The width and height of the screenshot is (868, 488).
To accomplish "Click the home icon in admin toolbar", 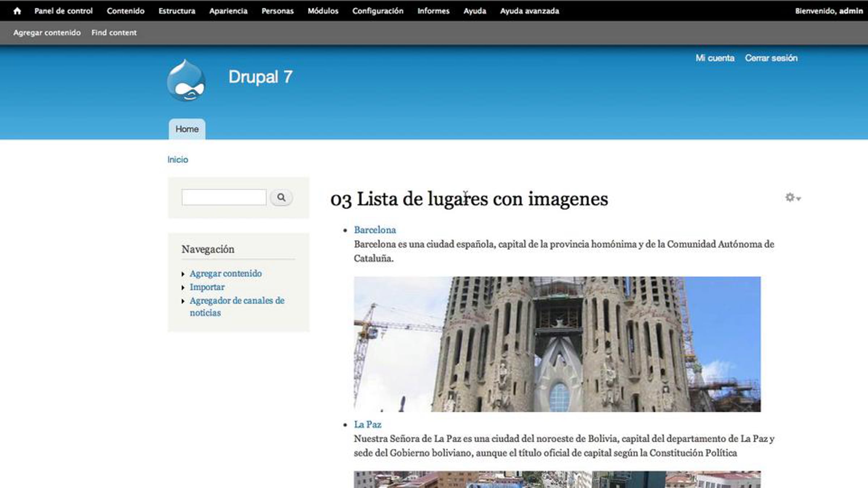I will coord(17,11).
